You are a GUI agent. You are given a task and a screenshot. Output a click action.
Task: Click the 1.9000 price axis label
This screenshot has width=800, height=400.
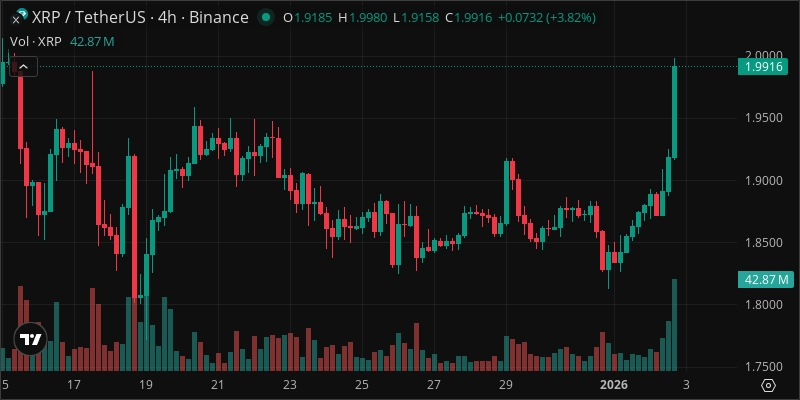pos(763,181)
